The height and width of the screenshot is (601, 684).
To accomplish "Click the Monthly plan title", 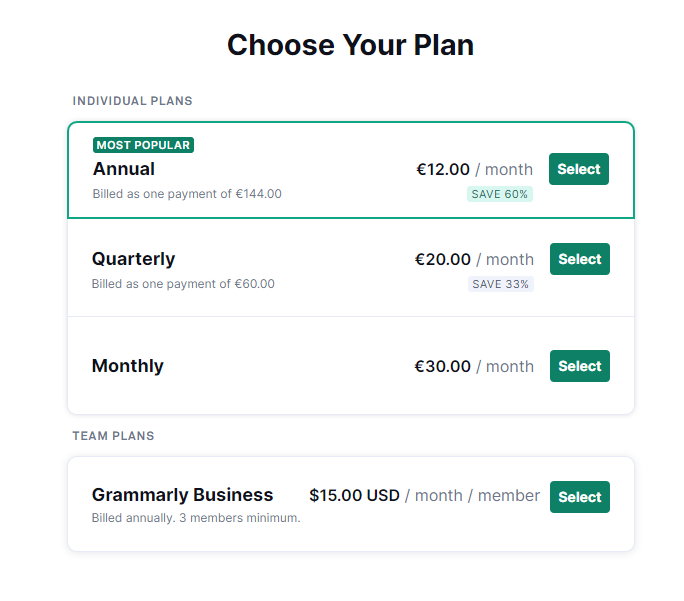I will pyautogui.click(x=128, y=366).
